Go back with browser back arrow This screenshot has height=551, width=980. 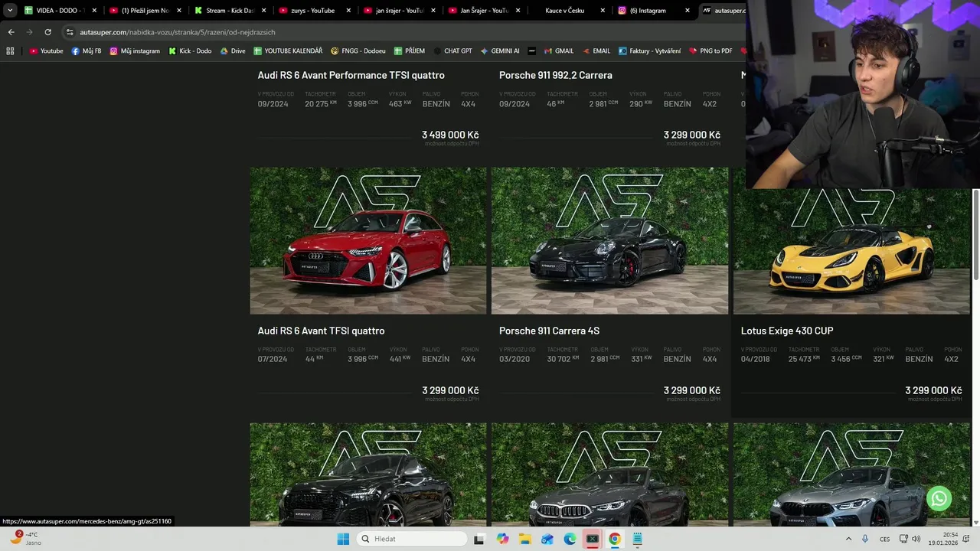point(11,32)
